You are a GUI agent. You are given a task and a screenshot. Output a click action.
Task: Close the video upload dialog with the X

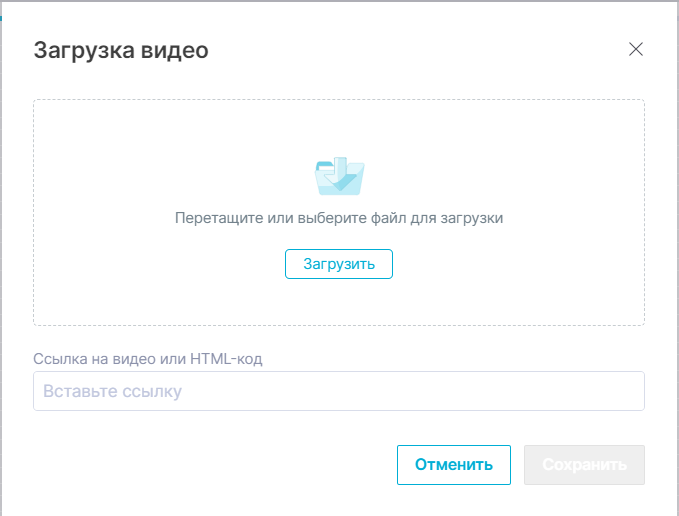(635, 50)
